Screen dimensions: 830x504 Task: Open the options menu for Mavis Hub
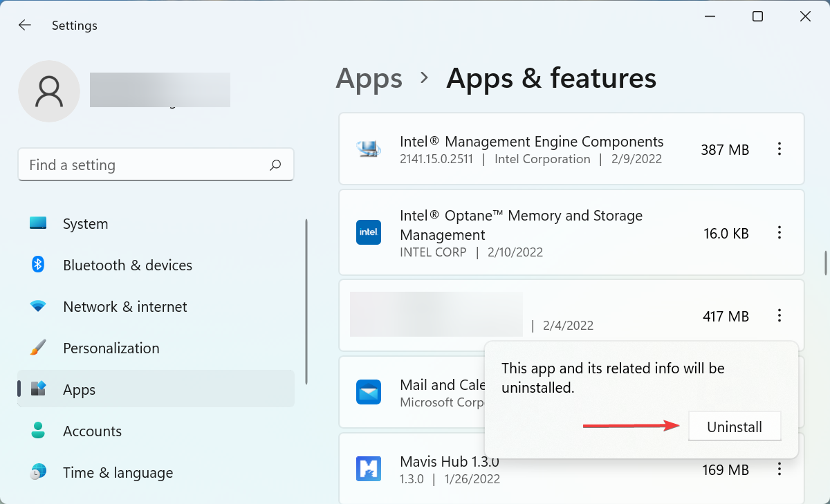pyautogui.click(x=780, y=469)
